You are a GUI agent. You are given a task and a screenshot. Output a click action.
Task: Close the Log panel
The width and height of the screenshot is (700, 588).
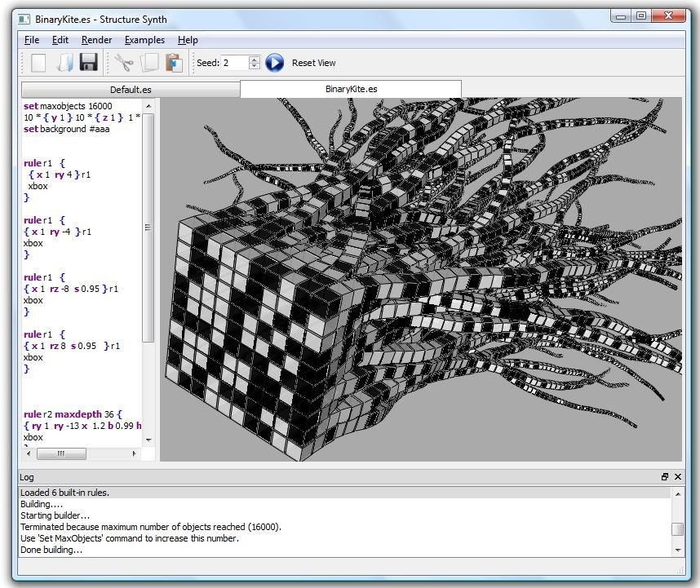(x=677, y=477)
